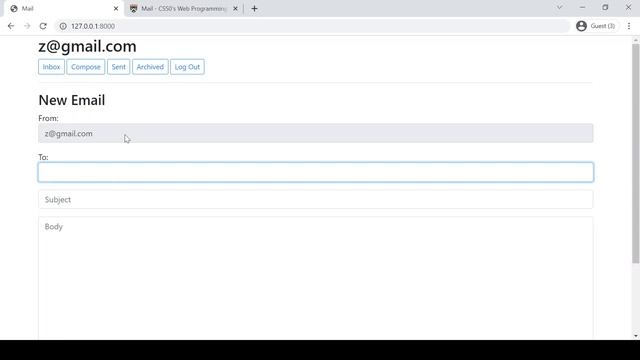Open the Inbox mailbox
Image resolution: width=640 pixels, height=360 pixels.
coord(51,67)
